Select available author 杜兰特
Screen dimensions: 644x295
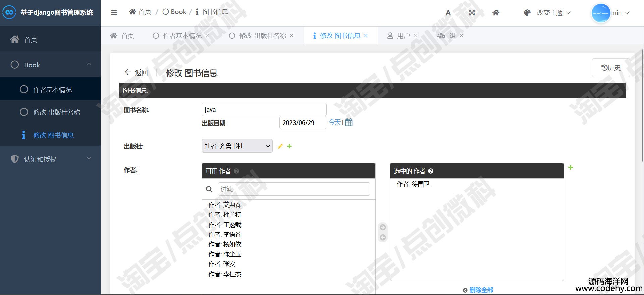[225, 215]
